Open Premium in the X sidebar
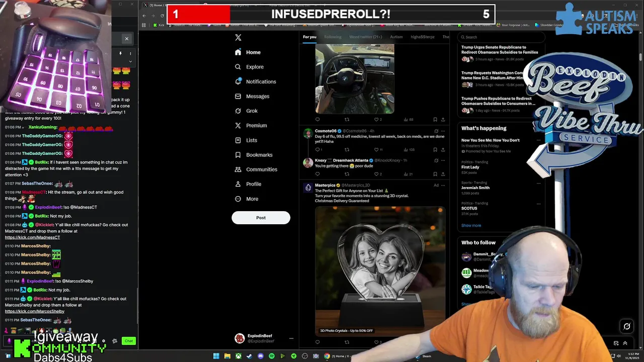644x362 pixels. click(x=251, y=125)
